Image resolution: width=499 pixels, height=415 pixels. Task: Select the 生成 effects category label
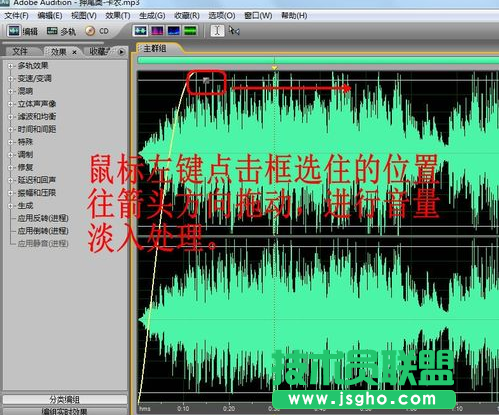[x=25, y=205]
